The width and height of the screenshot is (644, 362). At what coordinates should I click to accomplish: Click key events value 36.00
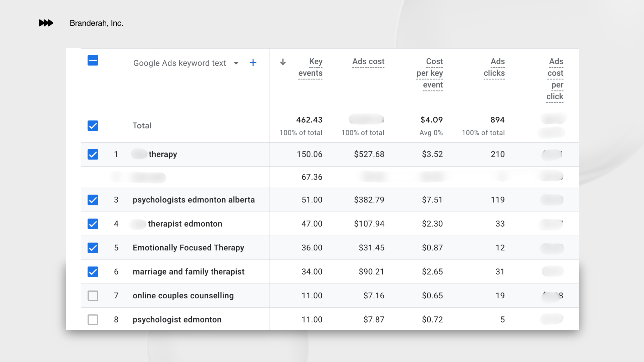click(x=312, y=248)
